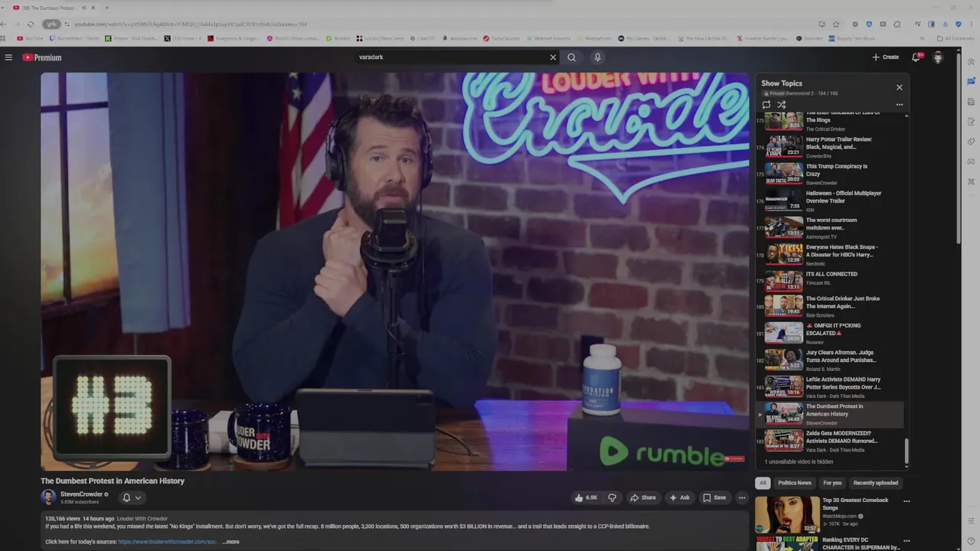
Task: Reload the page in the browser
Action: (31, 24)
